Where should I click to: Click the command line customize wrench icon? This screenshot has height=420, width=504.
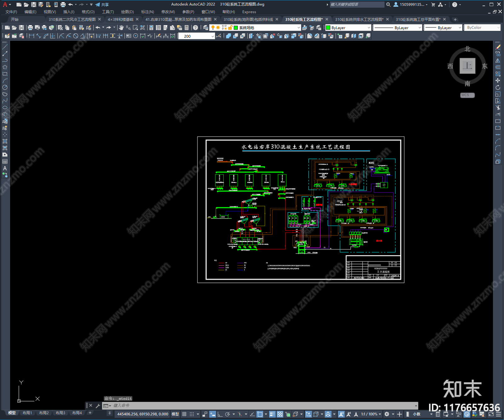click(x=98, y=406)
